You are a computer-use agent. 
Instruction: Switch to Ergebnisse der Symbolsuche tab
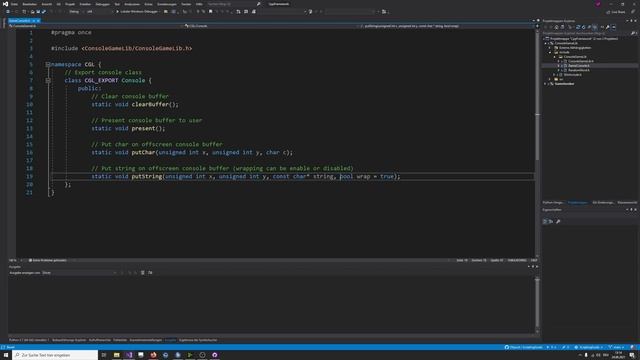[198, 340]
